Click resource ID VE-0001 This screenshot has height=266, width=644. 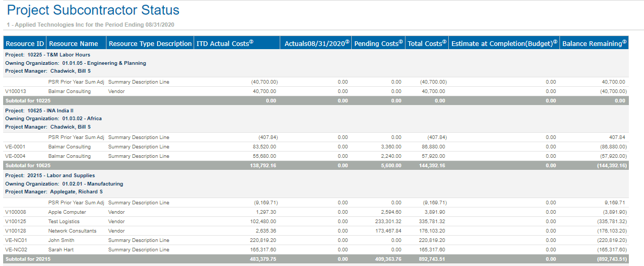(x=15, y=147)
